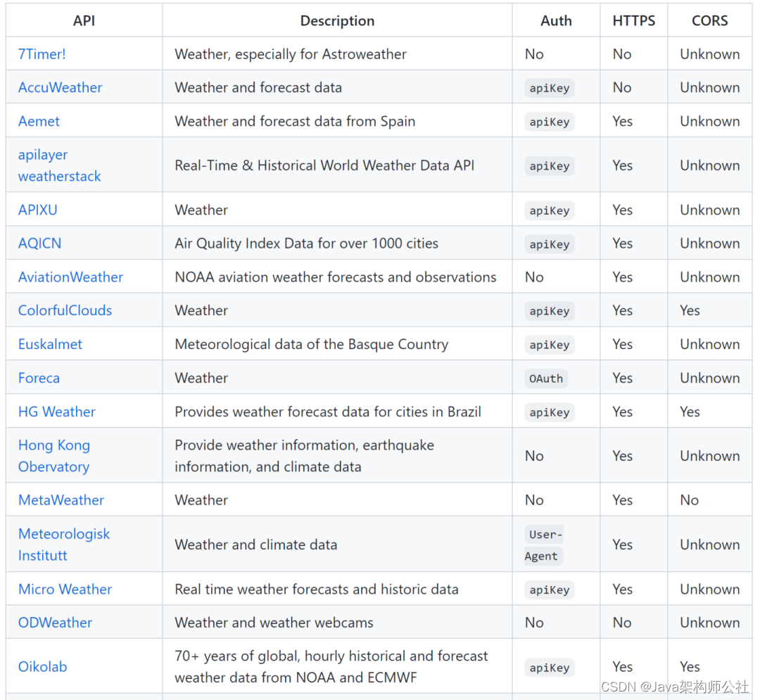The width and height of the screenshot is (760, 700).
Task: Select 'Provide weather information, earthquake' description
Action: (305, 456)
